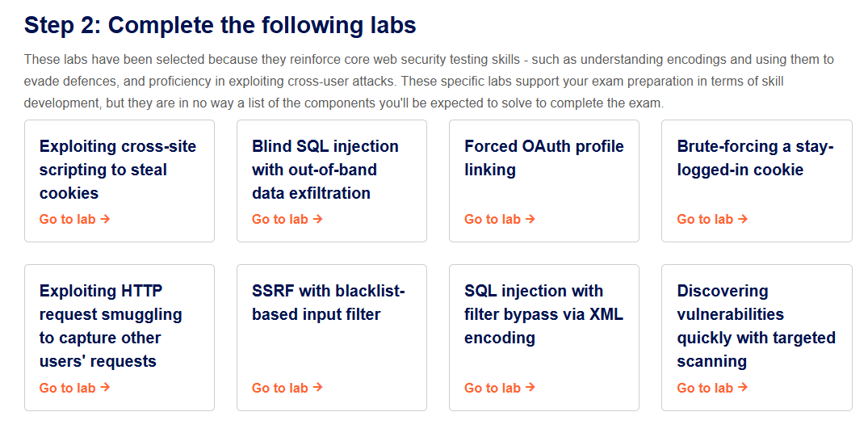Click the arrow icon under cross-site scripting lab

[105, 219]
